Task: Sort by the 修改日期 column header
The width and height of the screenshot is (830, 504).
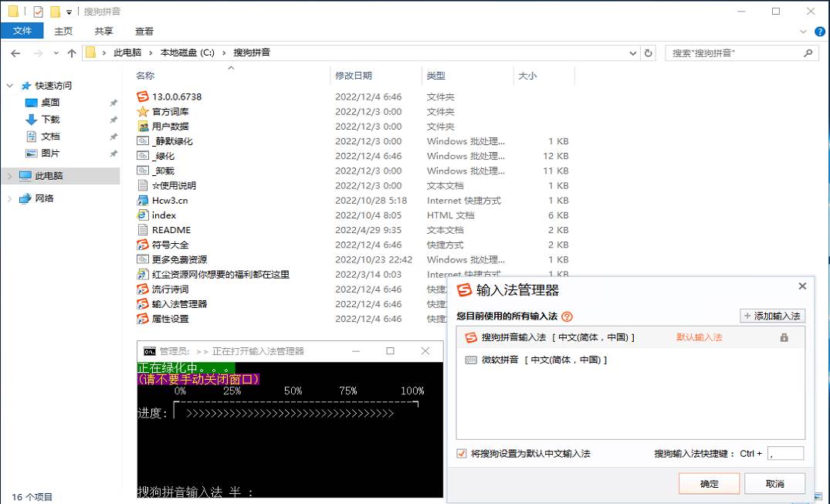Action: tap(375, 76)
